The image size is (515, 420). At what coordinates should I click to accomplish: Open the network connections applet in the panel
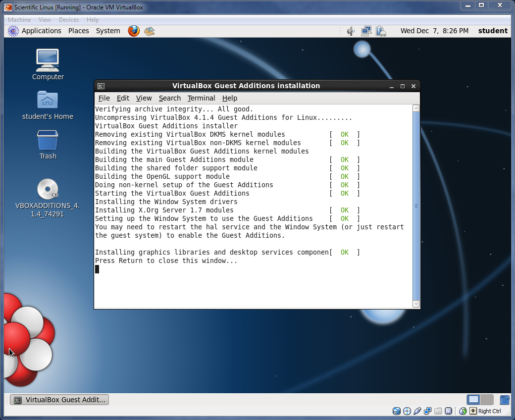(366, 31)
